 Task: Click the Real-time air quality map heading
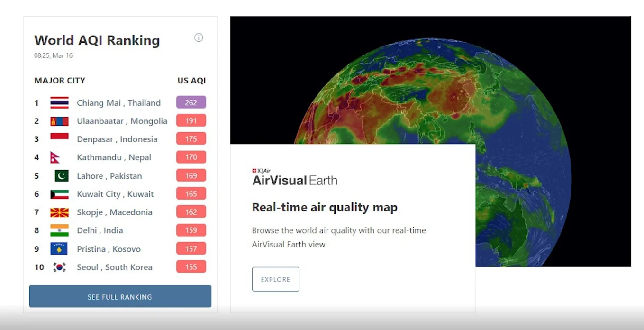pyautogui.click(x=325, y=207)
